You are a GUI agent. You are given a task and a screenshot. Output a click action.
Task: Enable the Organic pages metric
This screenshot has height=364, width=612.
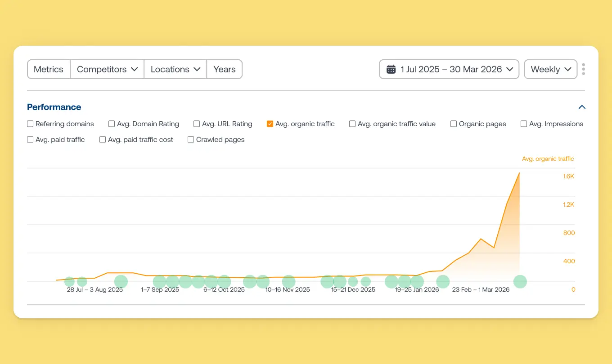(454, 123)
